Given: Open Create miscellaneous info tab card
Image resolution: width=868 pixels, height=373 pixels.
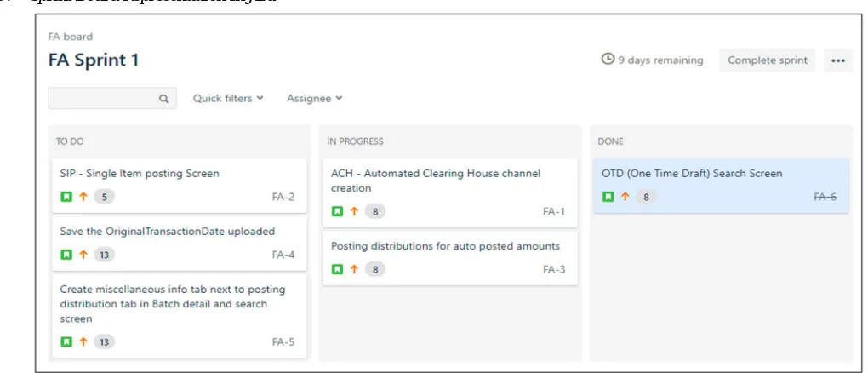Looking at the screenshot, I should coord(180,316).
